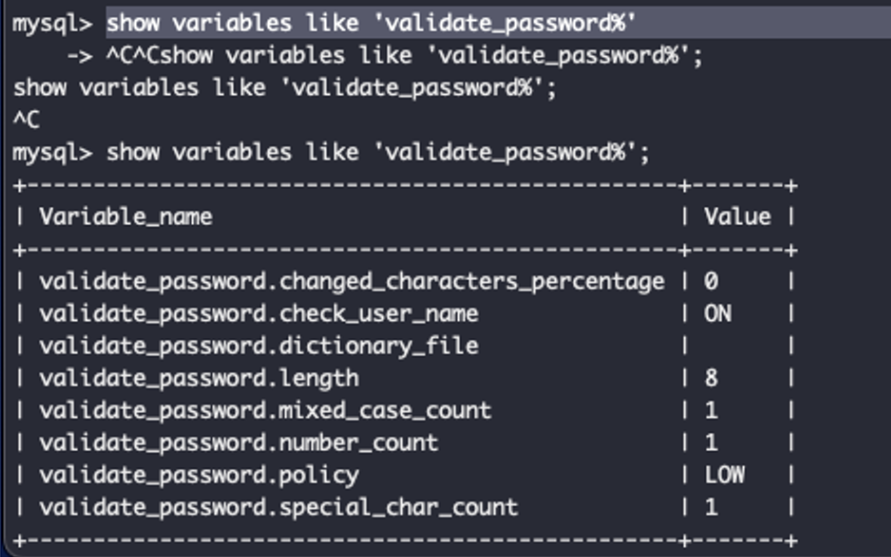The width and height of the screenshot is (891, 557).
Task: Click validate_password.special_char_count variable name
Action: tap(278, 507)
